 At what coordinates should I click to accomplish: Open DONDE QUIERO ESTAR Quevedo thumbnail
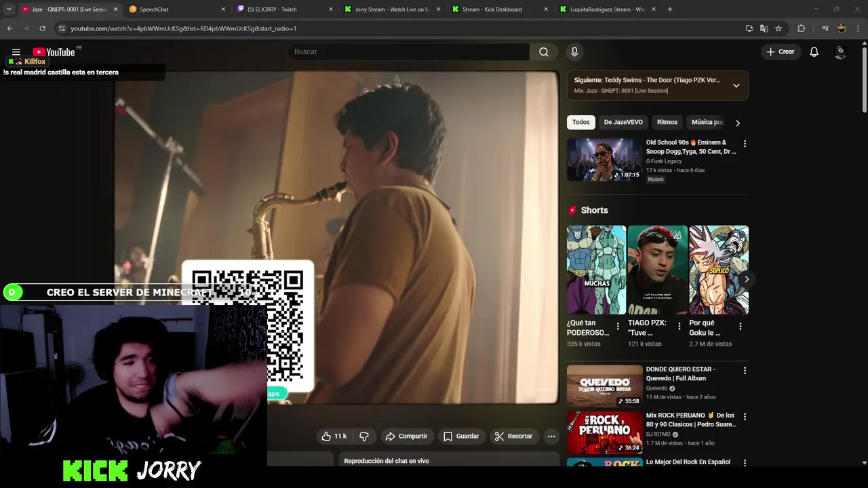(604, 386)
